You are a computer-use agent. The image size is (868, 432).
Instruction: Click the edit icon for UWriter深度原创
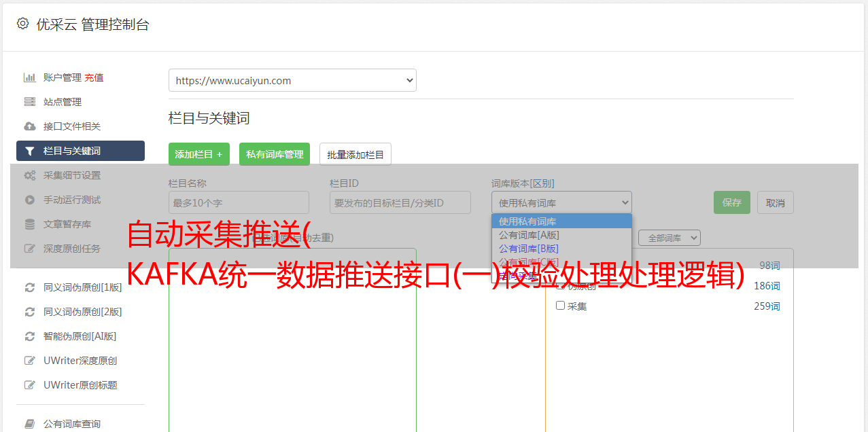pyautogui.click(x=30, y=361)
